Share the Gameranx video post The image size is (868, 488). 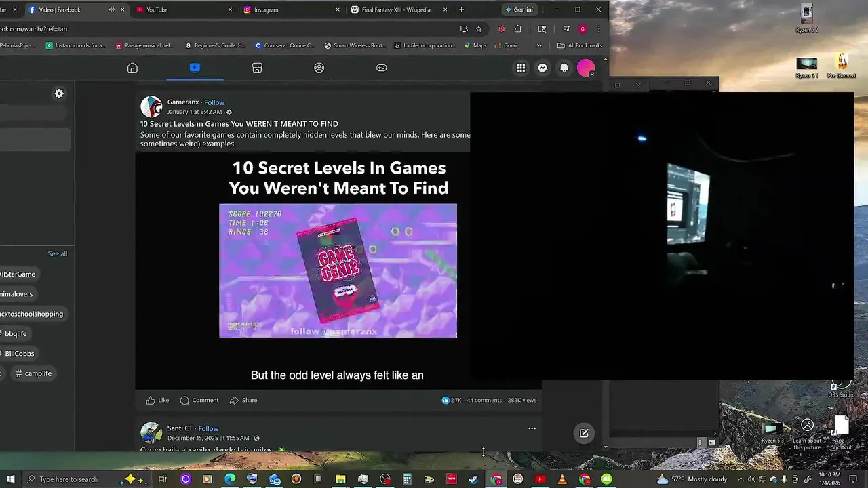[243, 400]
